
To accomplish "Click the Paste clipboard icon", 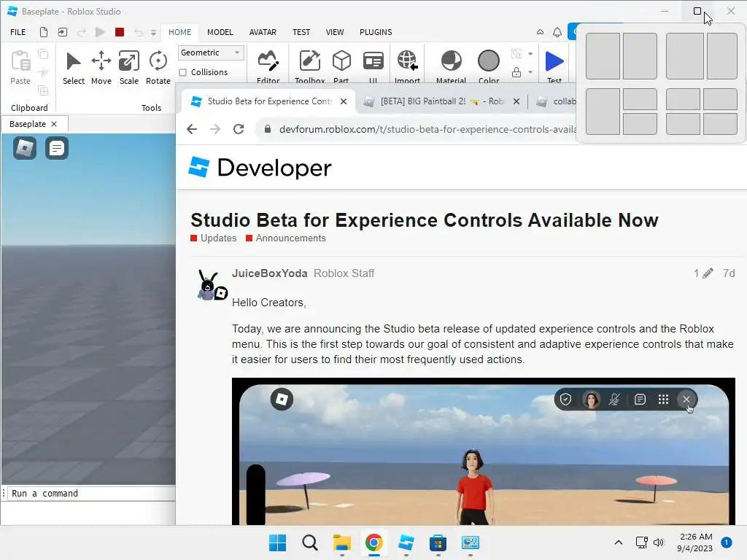I will tap(20, 67).
